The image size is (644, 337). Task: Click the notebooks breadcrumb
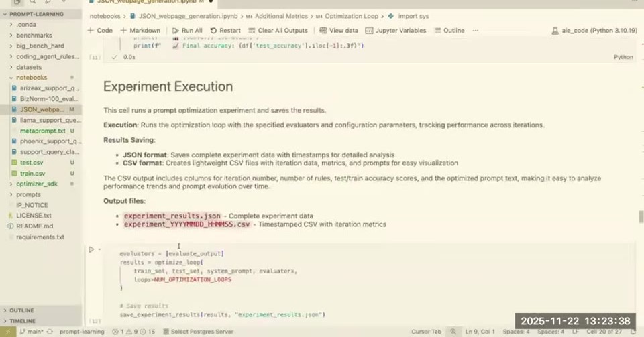(105, 16)
